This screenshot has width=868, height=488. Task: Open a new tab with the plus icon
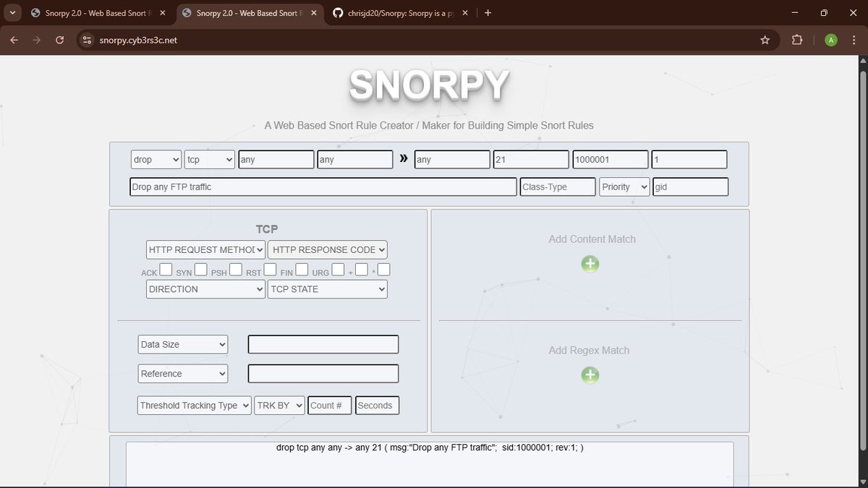(488, 13)
